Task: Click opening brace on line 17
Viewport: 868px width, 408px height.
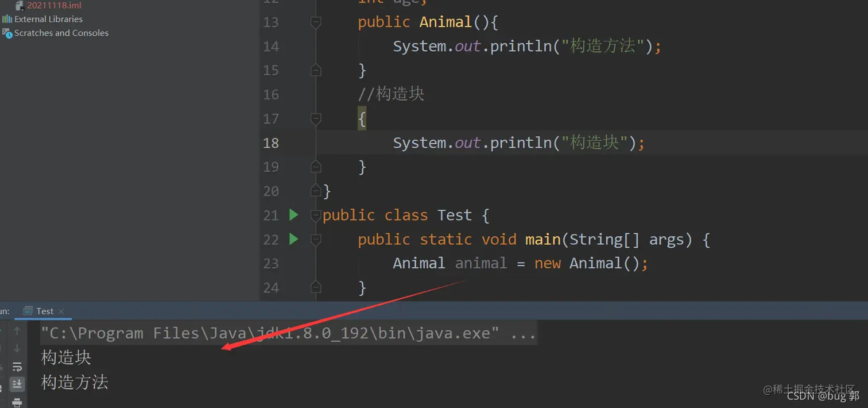Action: (x=362, y=119)
